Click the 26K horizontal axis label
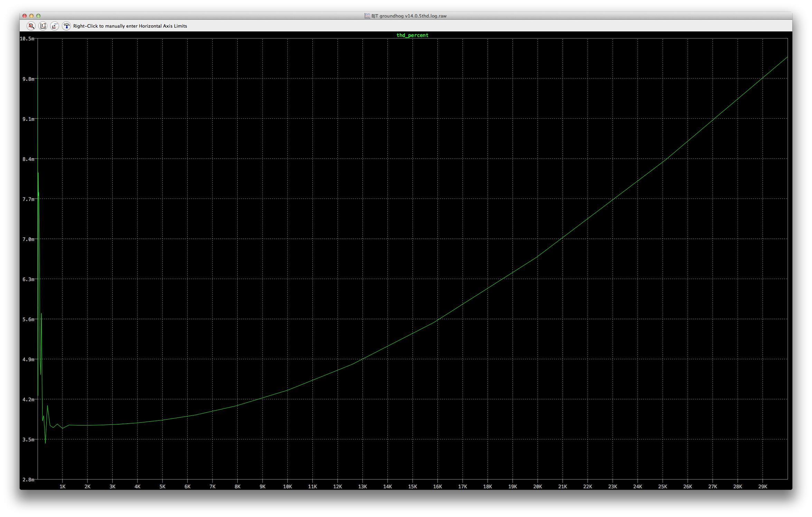 688,487
